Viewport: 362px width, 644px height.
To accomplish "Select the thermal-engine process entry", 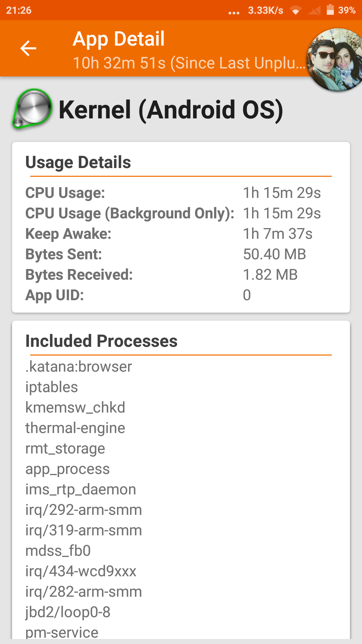I will pos(75,428).
